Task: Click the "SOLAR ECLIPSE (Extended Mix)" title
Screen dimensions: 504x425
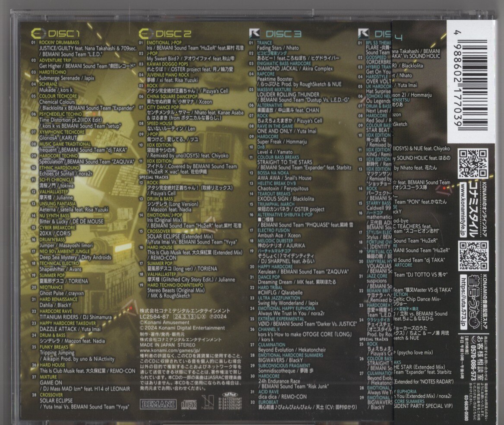Action: click(x=180, y=236)
